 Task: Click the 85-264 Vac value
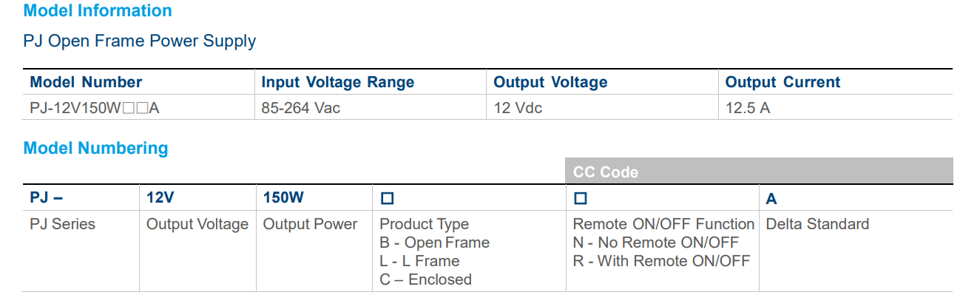click(x=300, y=108)
